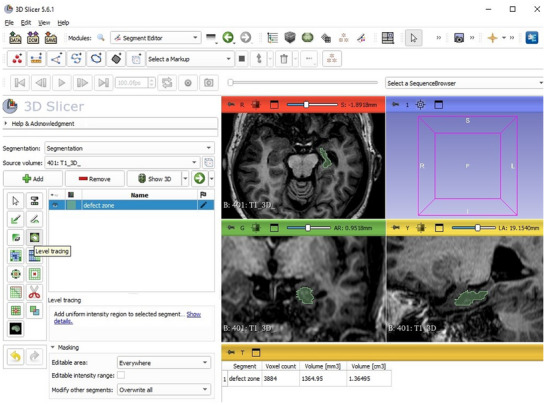Toggle the table view pin
The image size is (546, 405).
pos(231,352)
